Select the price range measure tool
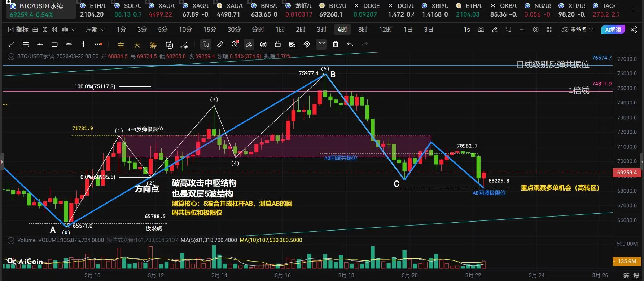This screenshot has width=644, height=281. [69, 44]
